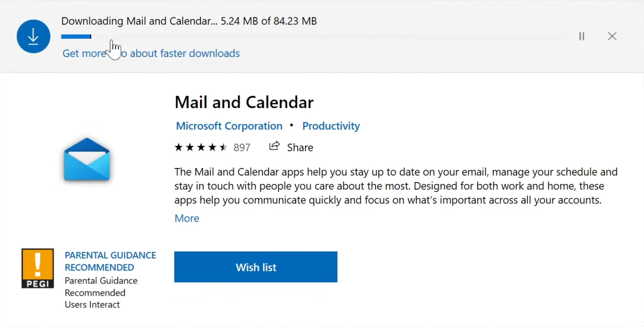
Task: Click the circular download progress icon
Action: point(33,36)
